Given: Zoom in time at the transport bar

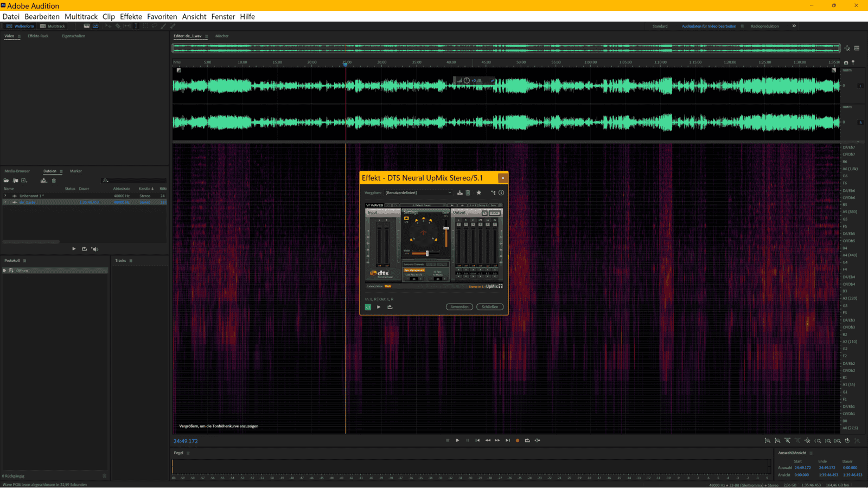Looking at the screenshot, I should 788,440.
